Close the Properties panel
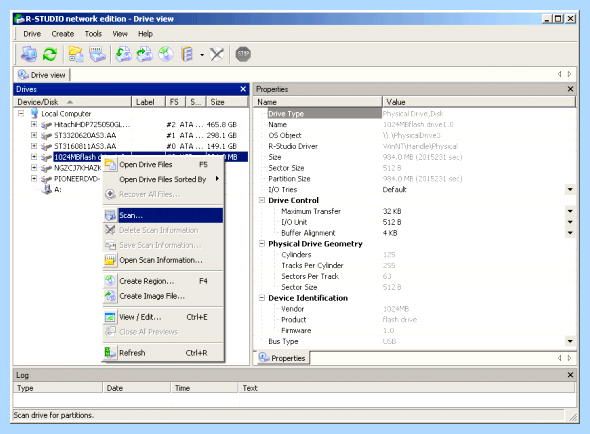Screen dimensions: 590x434 (570, 89)
